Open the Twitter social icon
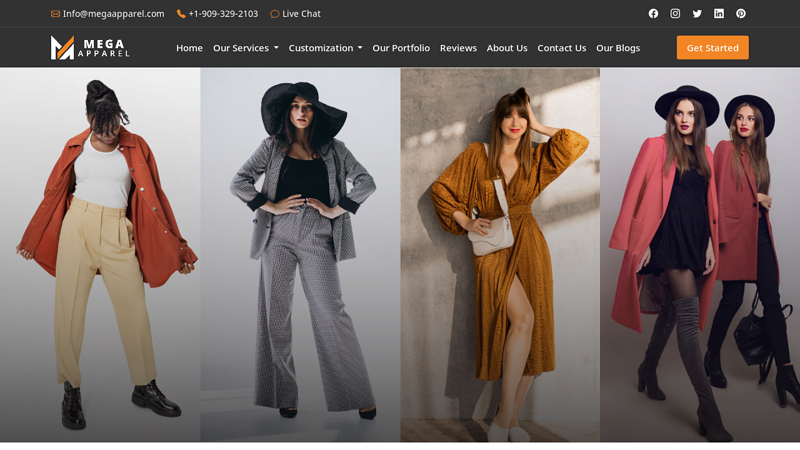 [x=697, y=14]
